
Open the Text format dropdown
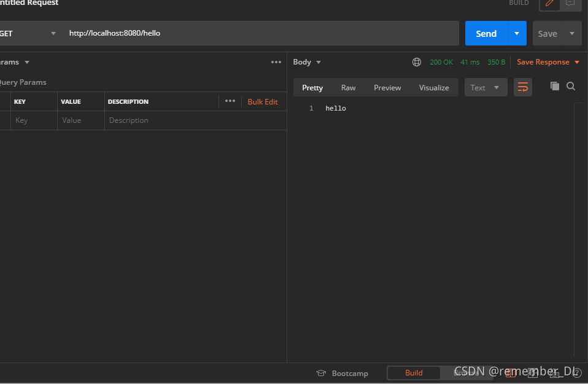485,87
